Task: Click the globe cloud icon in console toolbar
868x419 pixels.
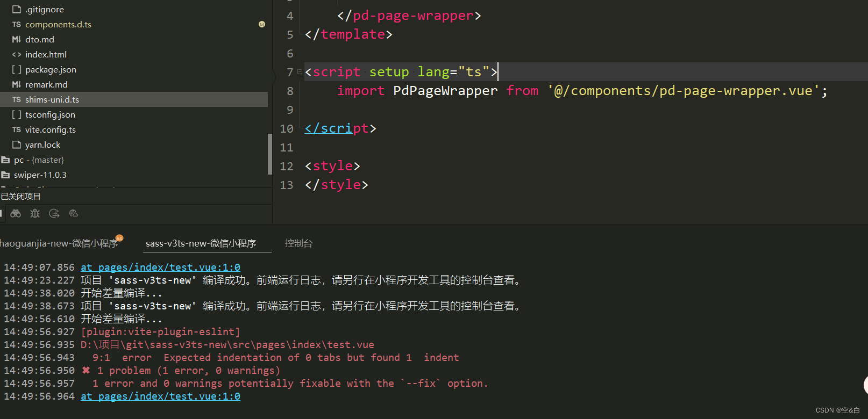Action: point(74,213)
